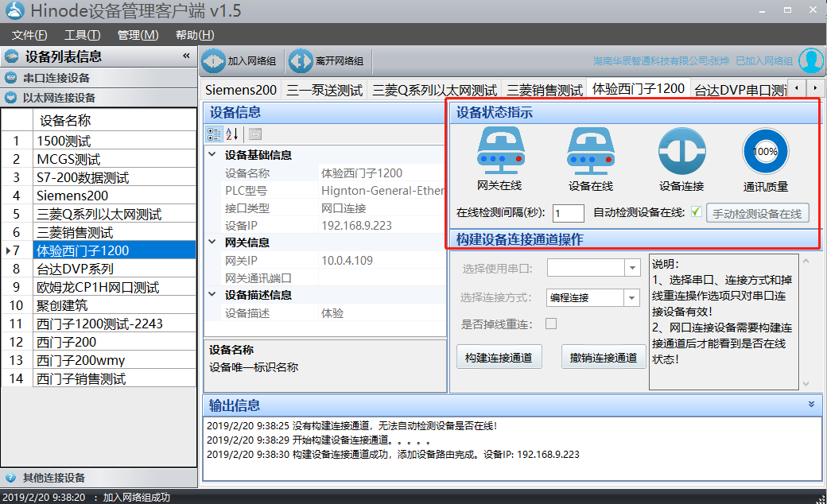Click the 在线检测间隔 interval input field

coord(567,213)
